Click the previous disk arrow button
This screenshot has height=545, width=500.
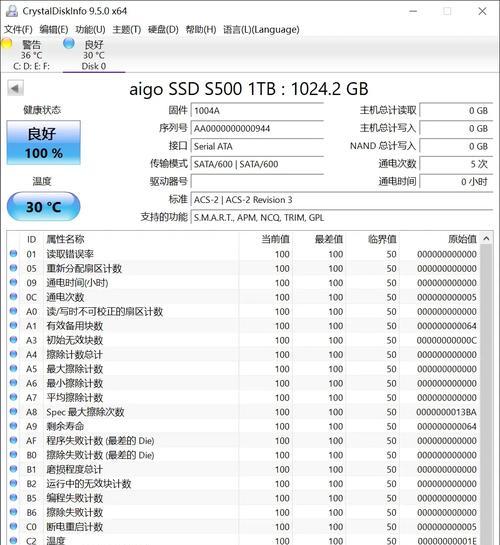pyautogui.click(x=15, y=88)
